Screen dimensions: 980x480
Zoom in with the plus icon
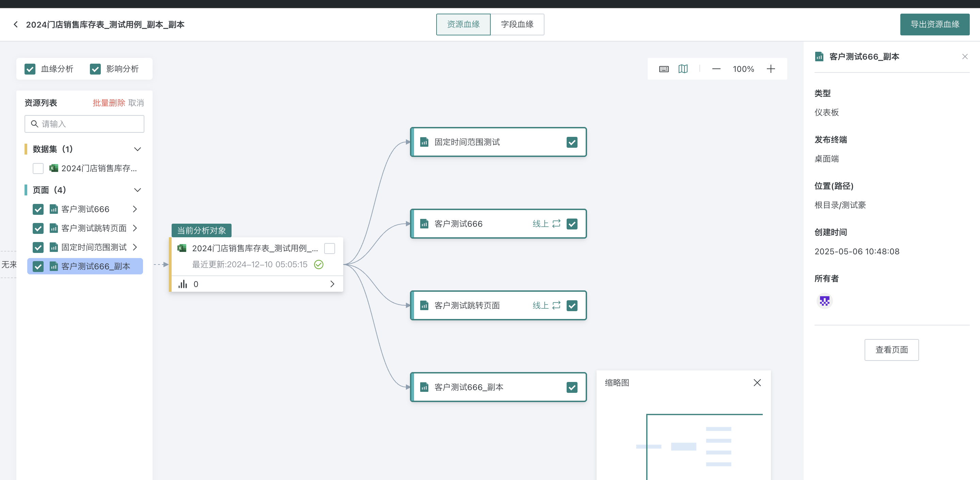[770, 69]
